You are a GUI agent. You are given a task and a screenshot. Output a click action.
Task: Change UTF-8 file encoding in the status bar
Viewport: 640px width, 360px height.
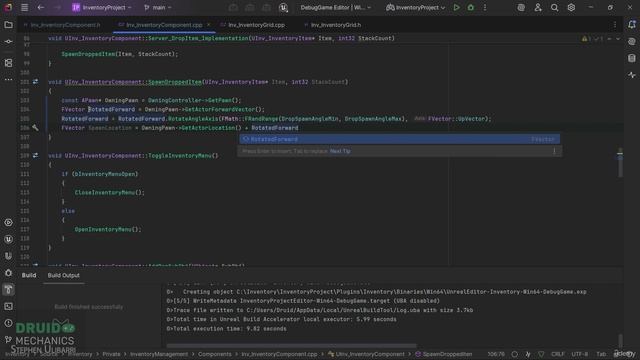[x=580, y=354]
